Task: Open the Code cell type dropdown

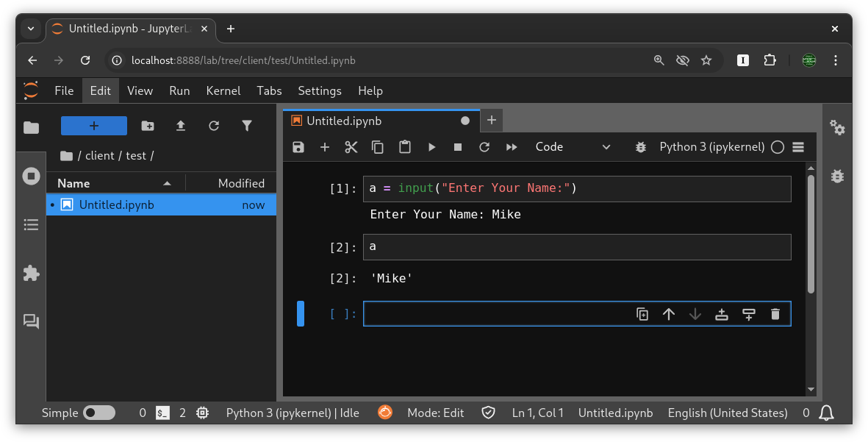Action: tap(573, 147)
